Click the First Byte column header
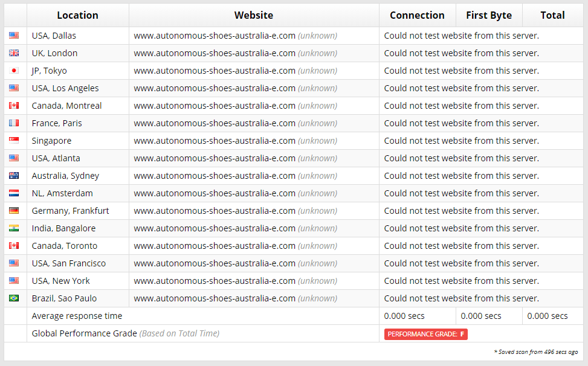Screen dimensions: 588x366 (x=489, y=15)
